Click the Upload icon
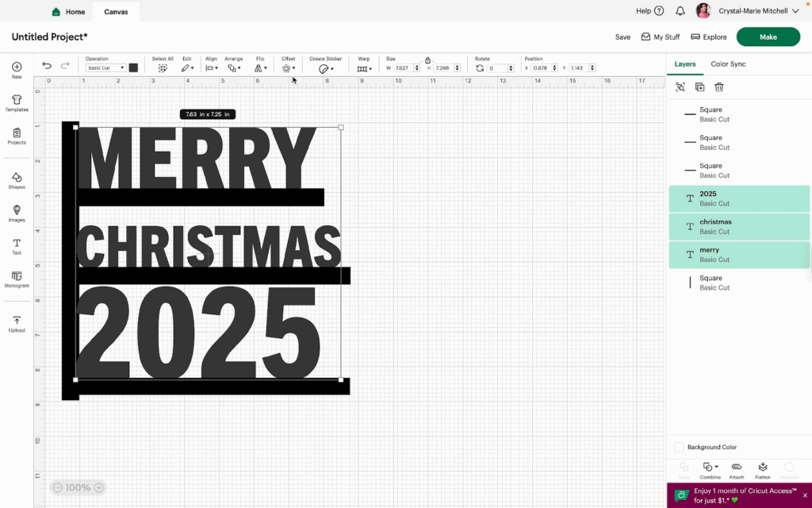Screen dimensions: 812x508 [x=17, y=321]
